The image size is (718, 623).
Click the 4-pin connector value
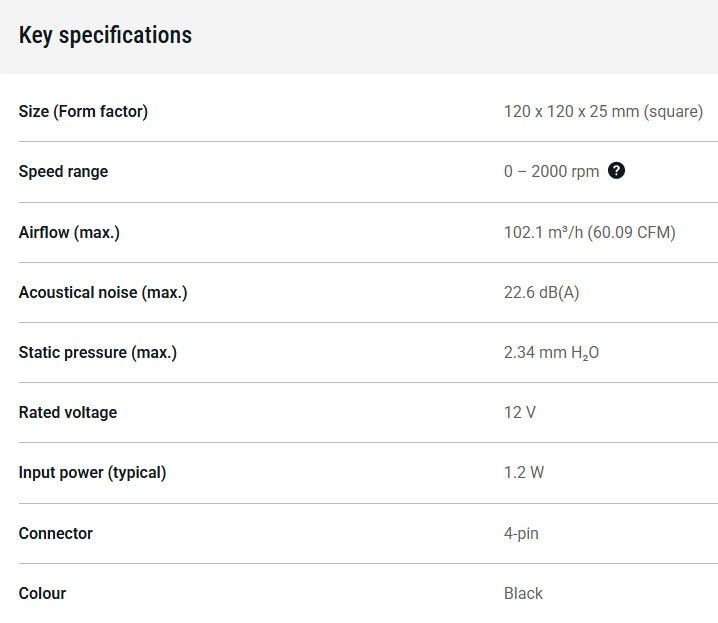click(521, 533)
